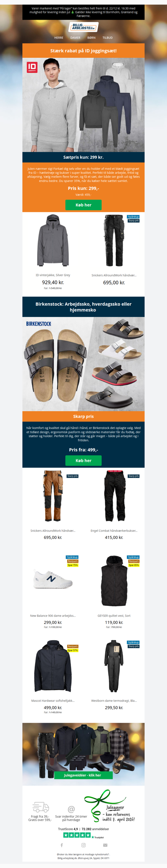Image resolution: width=167 pixels, height=868 pixels.
Task: Click the Billig-Arbejdstøj logo
Action: tap(83, 27)
